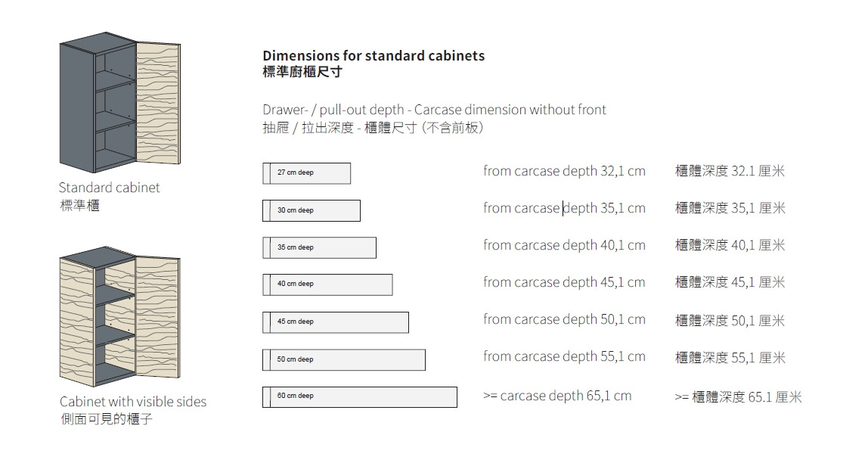868x460 pixels.
Task: Click 'from carcase depth 32,1 cm' text
Action: point(564,171)
